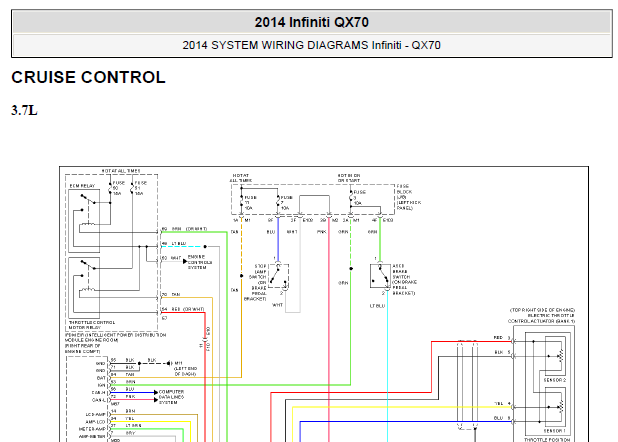
Task: Click 'ENGINE CONTROLS SYSTEM' reference text
Action: [x=200, y=262]
